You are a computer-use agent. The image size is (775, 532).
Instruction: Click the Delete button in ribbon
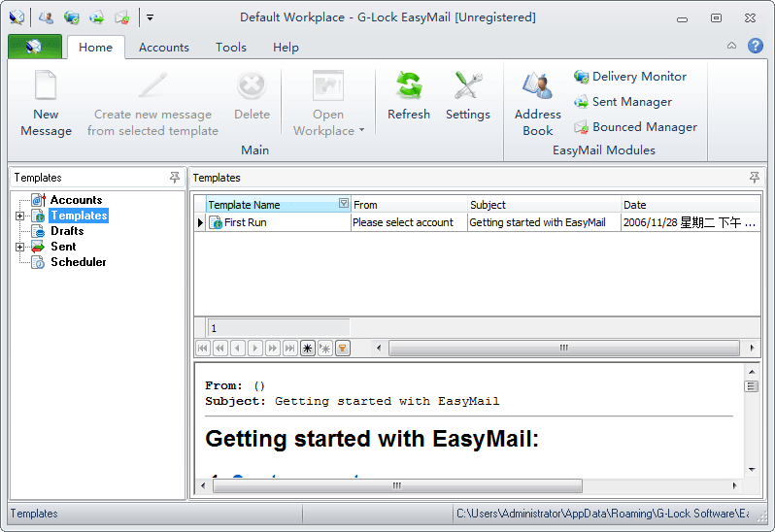(x=252, y=97)
